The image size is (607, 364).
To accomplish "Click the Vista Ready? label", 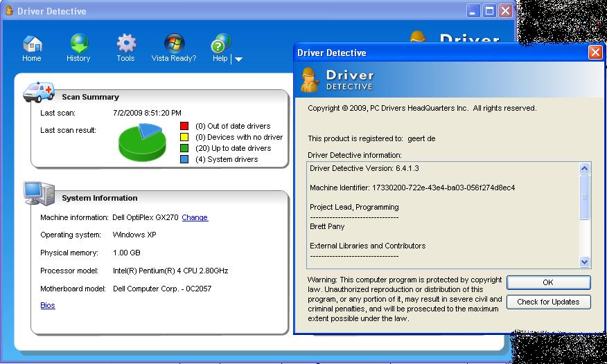I will 174,58.
